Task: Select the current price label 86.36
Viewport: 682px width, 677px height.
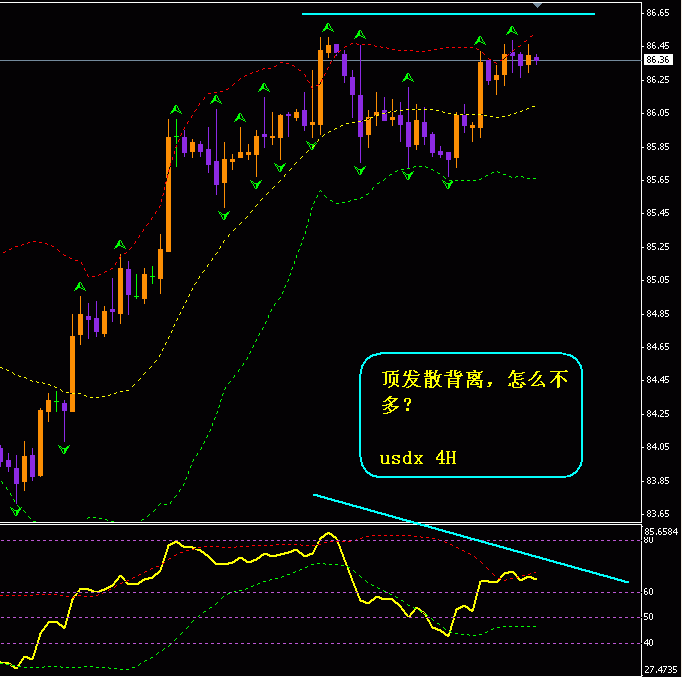Action: pos(657,60)
